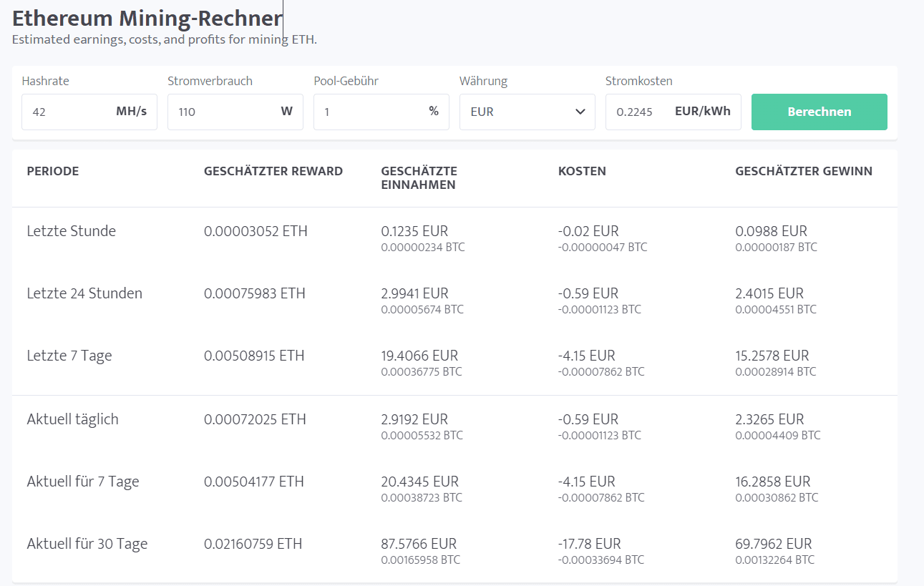Select the Aktuell für 7 Tage label
The image size is (924, 586).
click(83, 482)
